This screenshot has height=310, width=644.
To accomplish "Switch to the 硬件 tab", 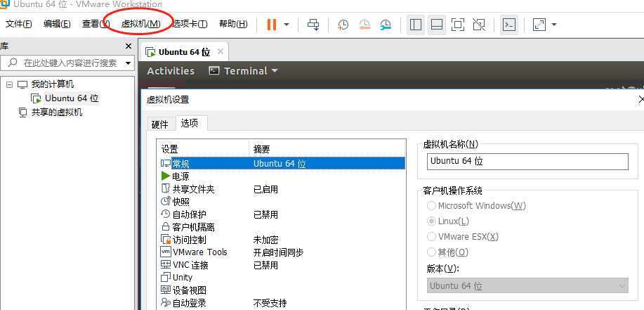I will (160, 124).
